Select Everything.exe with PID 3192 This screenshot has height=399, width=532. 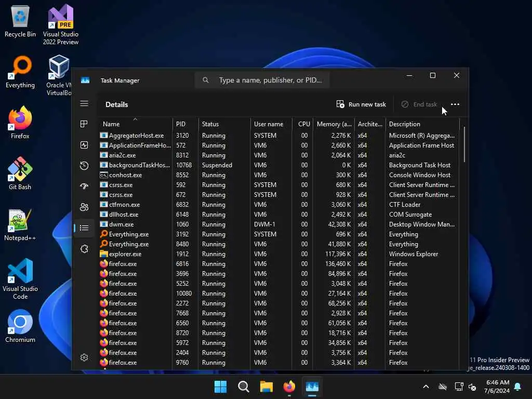point(279,234)
